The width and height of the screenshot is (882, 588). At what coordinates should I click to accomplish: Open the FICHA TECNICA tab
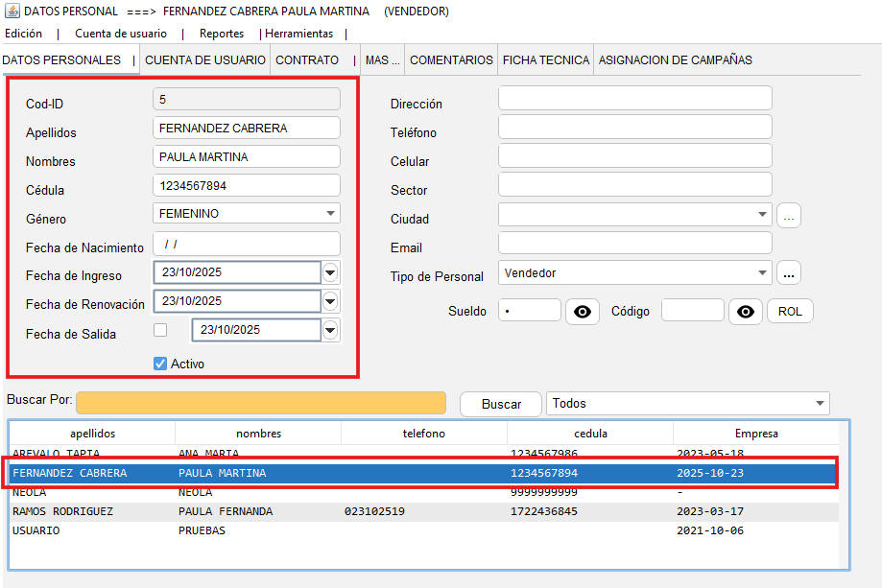(545, 59)
